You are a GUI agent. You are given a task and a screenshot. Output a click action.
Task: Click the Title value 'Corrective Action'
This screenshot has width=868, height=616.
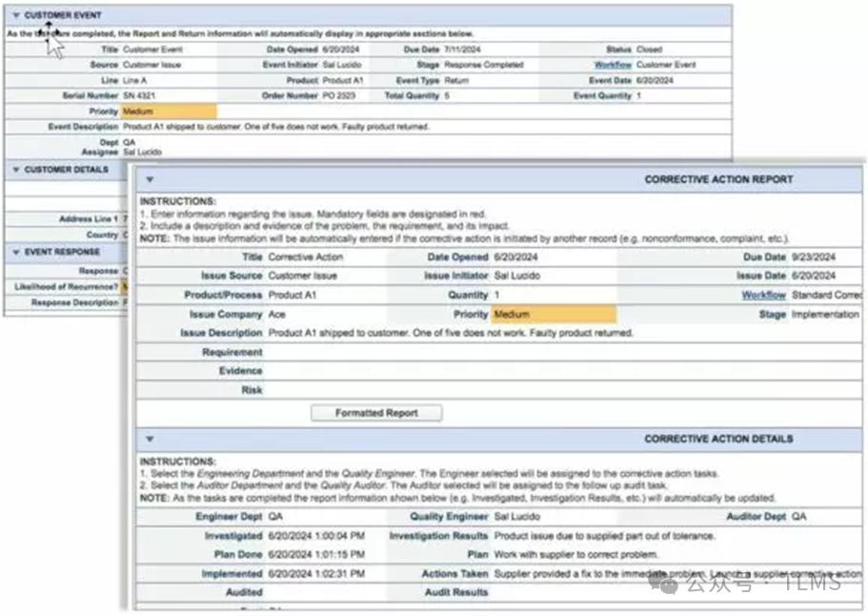click(306, 257)
